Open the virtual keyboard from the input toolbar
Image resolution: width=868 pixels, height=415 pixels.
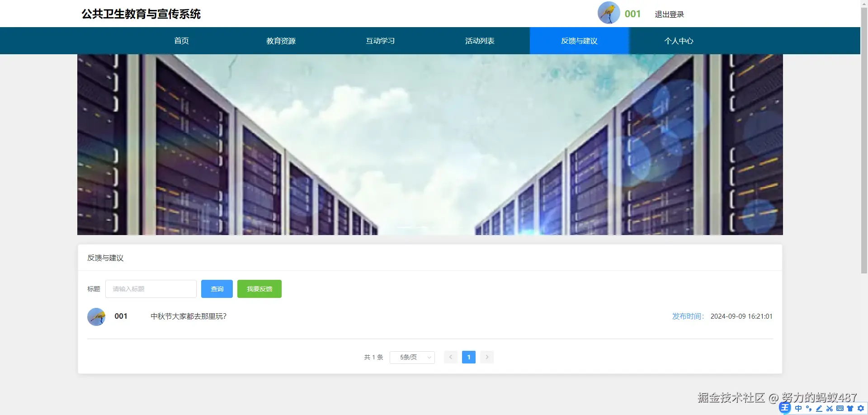[x=840, y=408]
